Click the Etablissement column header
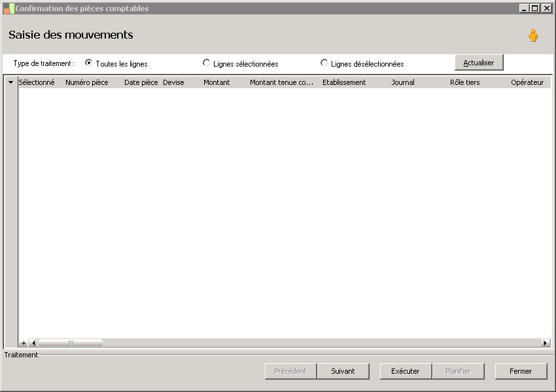This screenshot has height=392, width=556. pyautogui.click(x=344, y=82)
